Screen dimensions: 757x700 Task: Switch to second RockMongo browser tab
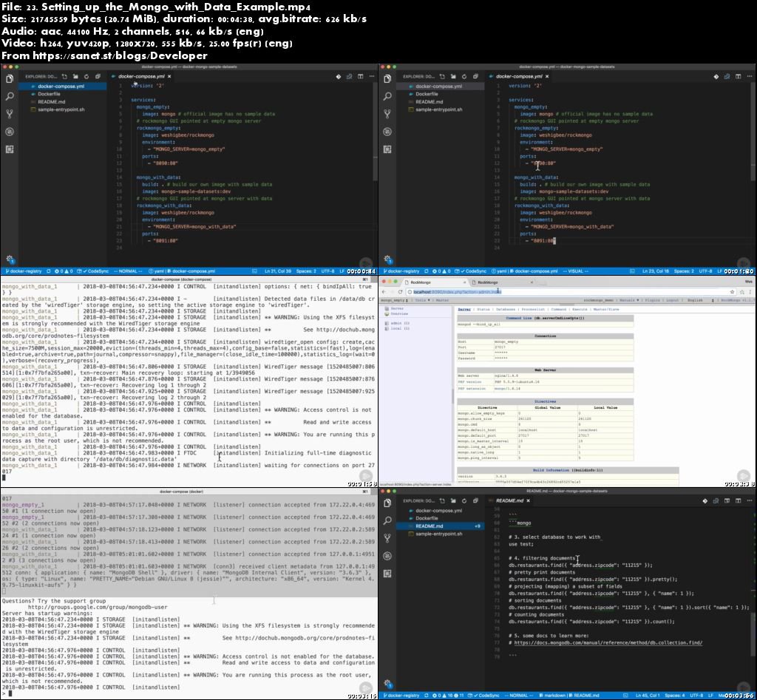[502, 282]
